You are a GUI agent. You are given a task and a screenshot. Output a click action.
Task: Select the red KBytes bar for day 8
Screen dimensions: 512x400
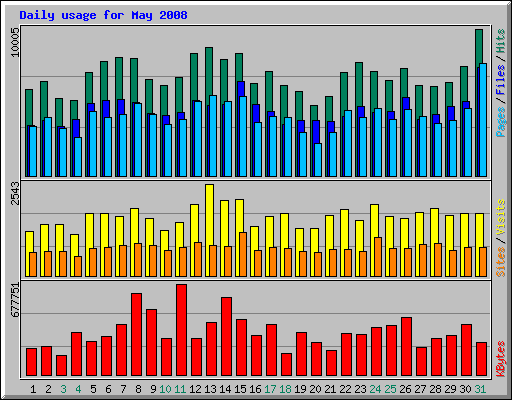coord(136,335)
